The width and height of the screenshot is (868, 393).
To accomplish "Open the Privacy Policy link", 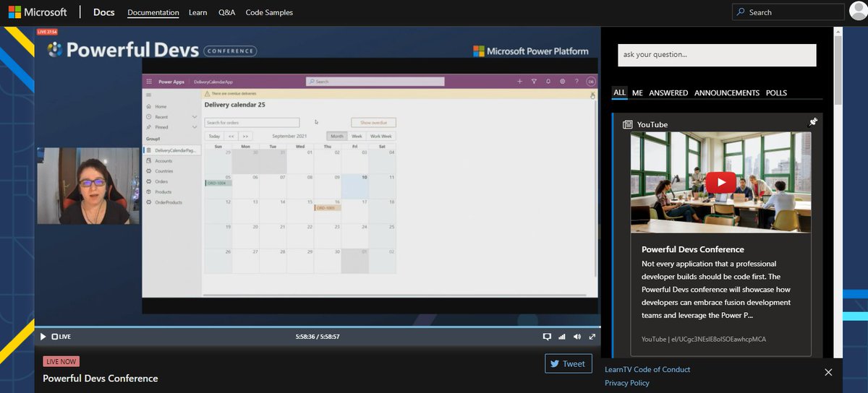I will point(627,383).
